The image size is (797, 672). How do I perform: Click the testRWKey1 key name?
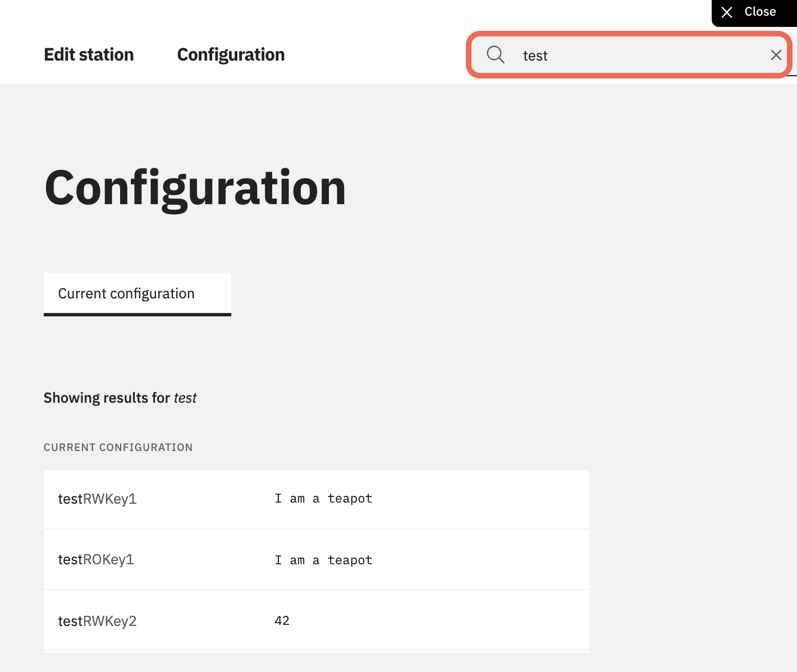click(98, 499)
